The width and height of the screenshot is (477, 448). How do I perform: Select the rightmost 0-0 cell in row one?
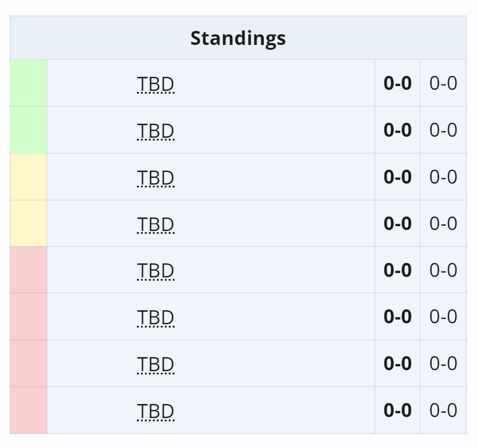[444, 83]
